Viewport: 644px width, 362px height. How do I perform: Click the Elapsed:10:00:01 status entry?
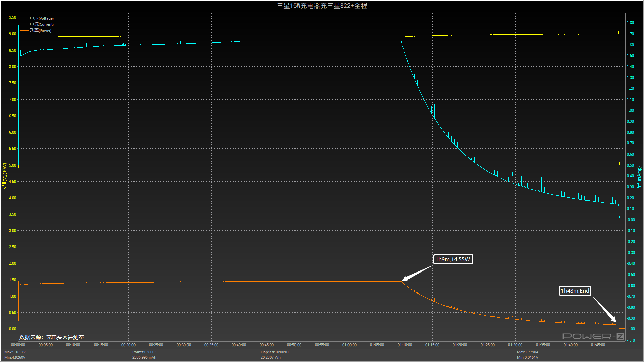click(x=275, y=352)
